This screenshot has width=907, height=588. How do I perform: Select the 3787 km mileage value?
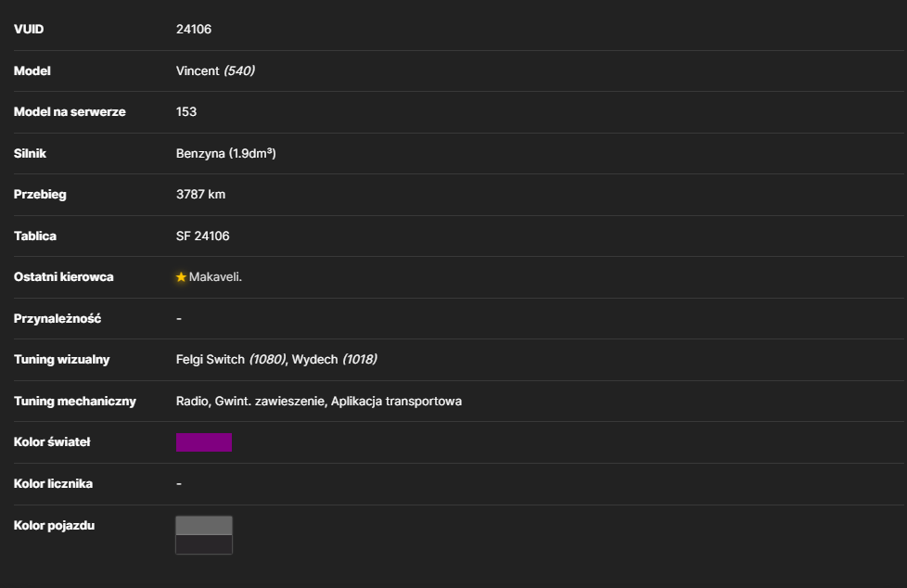200,195
